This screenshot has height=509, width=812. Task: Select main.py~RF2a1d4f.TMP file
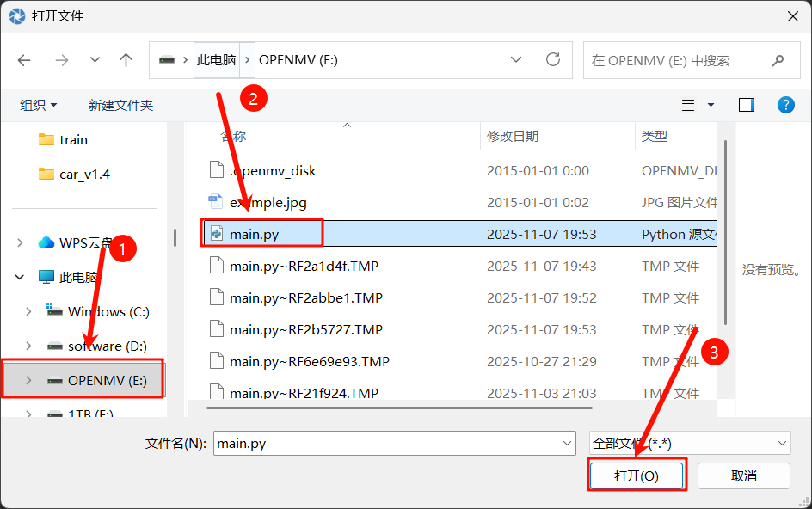(x=304, y=267)
